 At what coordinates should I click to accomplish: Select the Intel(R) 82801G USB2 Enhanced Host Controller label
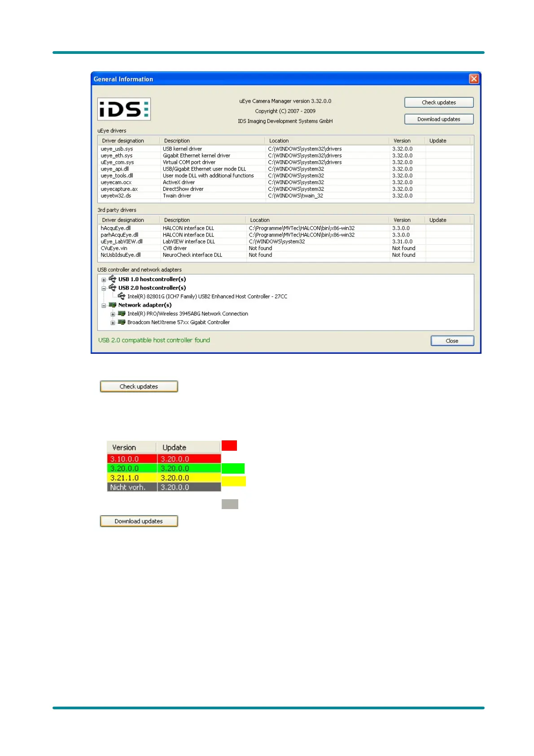[x=207, y=296]
